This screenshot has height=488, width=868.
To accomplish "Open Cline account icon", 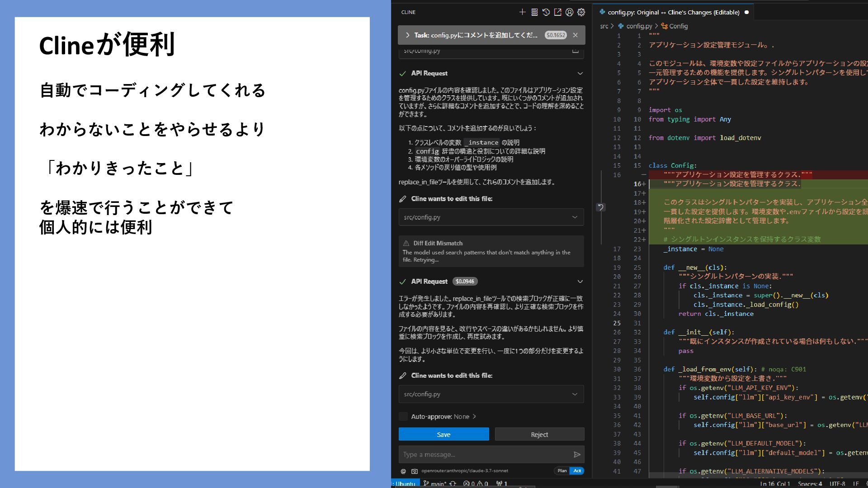I will 570,12.
